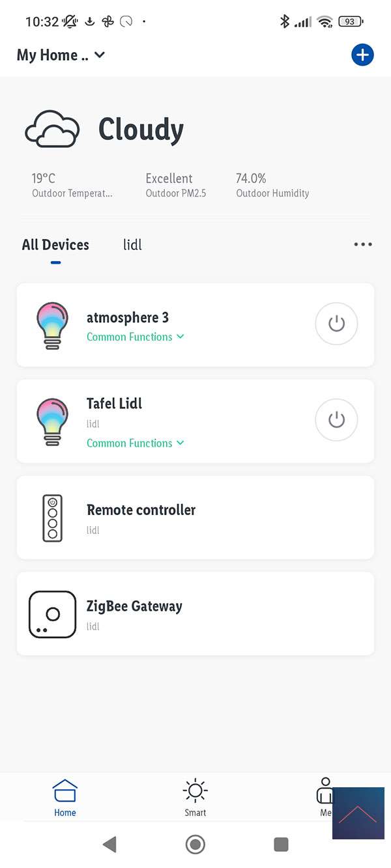Switch to the lidl room tab
Image resolution: width=391 pixels, height=868 pixels.
tap(132, 245)
